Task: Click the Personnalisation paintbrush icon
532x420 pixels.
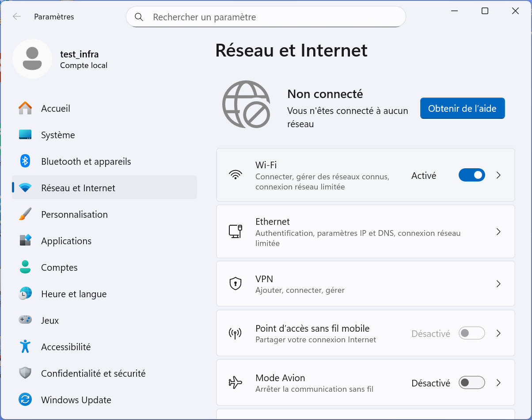Action: 25,214
